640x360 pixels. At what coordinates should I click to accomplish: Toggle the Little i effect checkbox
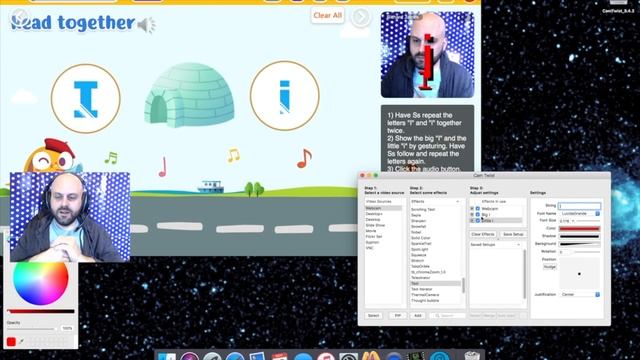coord(478,220)
